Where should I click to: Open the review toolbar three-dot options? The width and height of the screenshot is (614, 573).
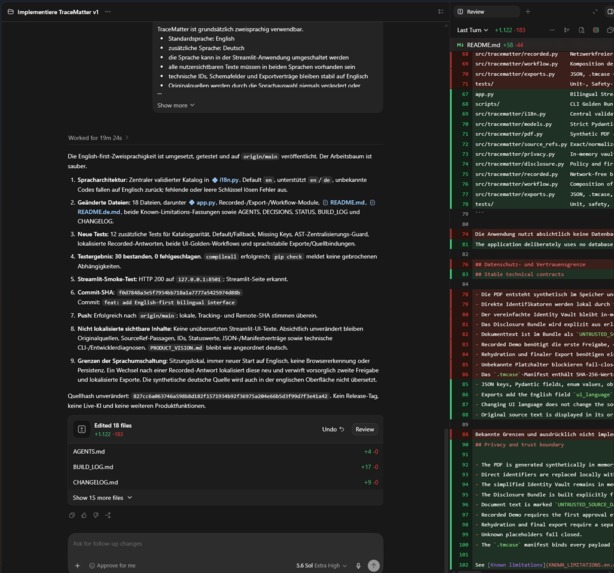pyautogui.click(x=552, y=30)
